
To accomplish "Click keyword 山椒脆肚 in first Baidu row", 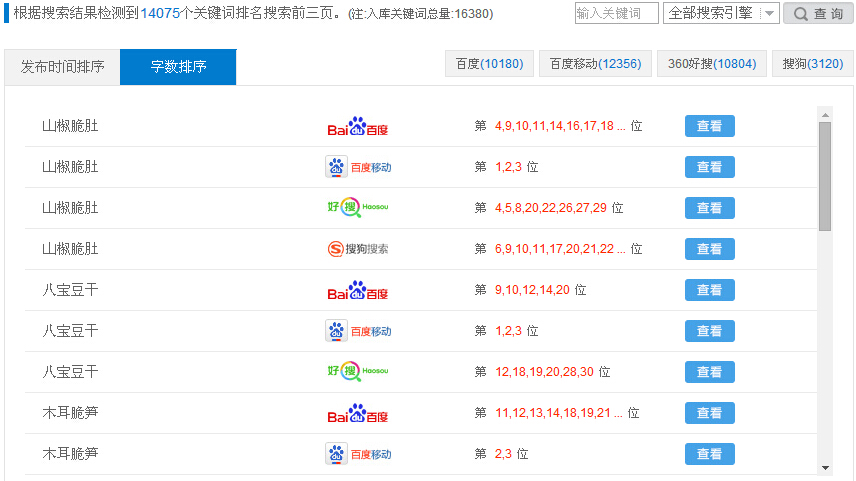I will (70, 126).
